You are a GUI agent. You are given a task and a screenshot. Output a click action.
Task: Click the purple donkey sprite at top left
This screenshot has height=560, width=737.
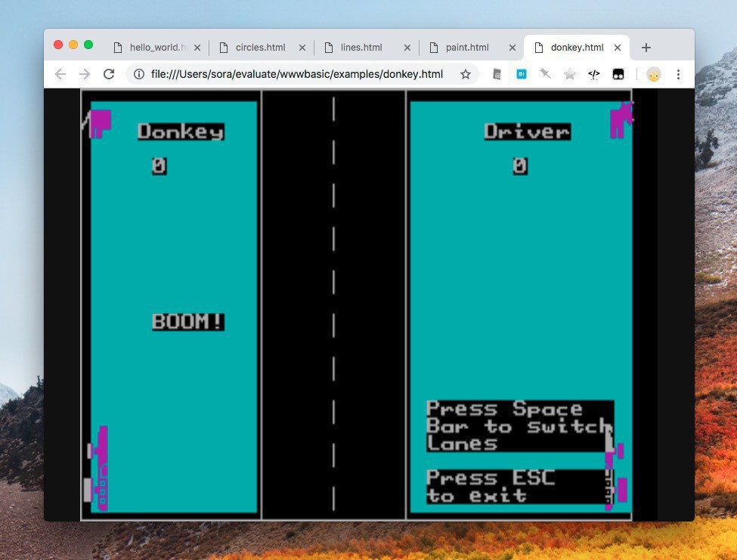97,124
